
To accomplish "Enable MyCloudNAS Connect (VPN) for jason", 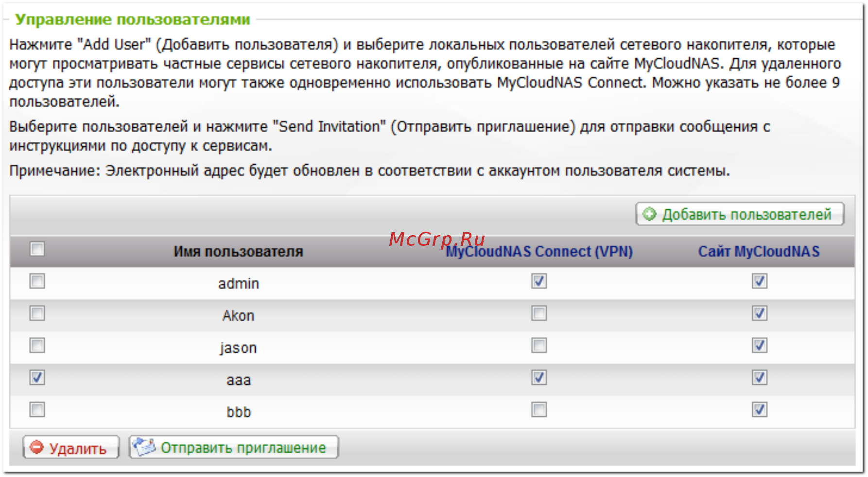I will click(539, 345).
